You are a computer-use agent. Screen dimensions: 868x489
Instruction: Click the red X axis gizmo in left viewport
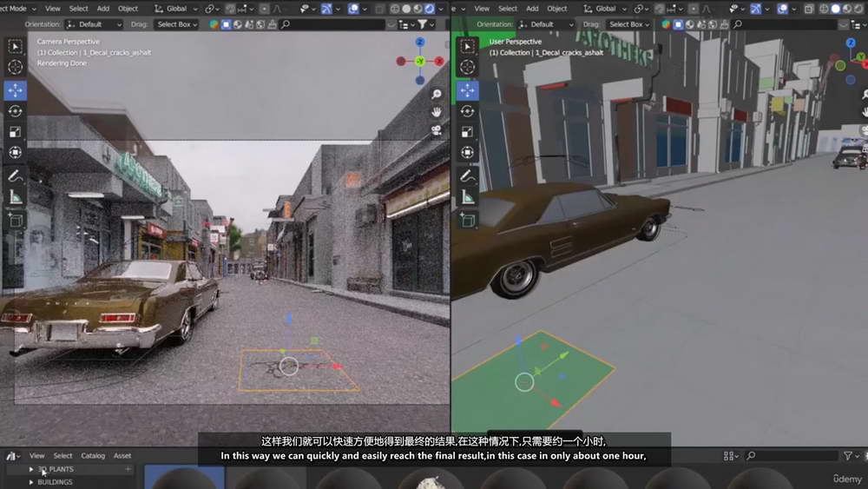(x=439, y=62)
